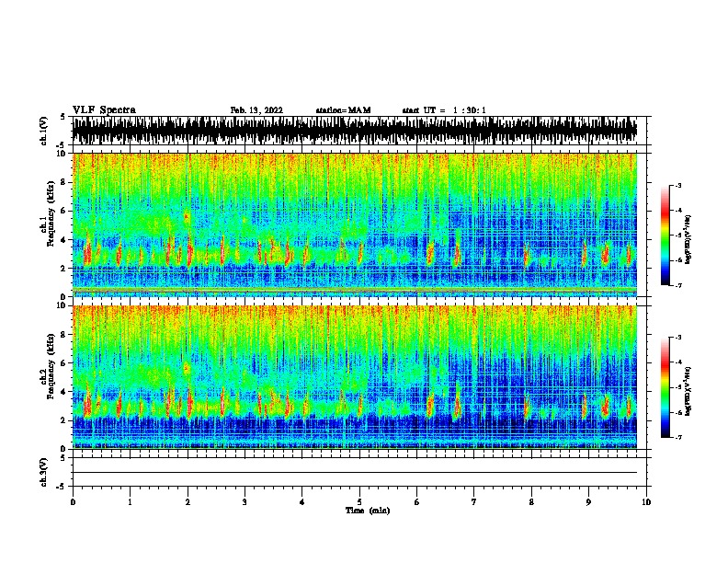Click time axis tick label "9"

click(588, 502)
